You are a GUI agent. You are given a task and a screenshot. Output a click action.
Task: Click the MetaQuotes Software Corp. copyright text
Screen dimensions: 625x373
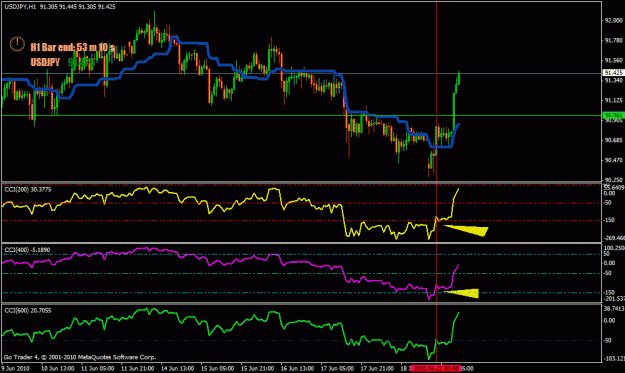80,357
